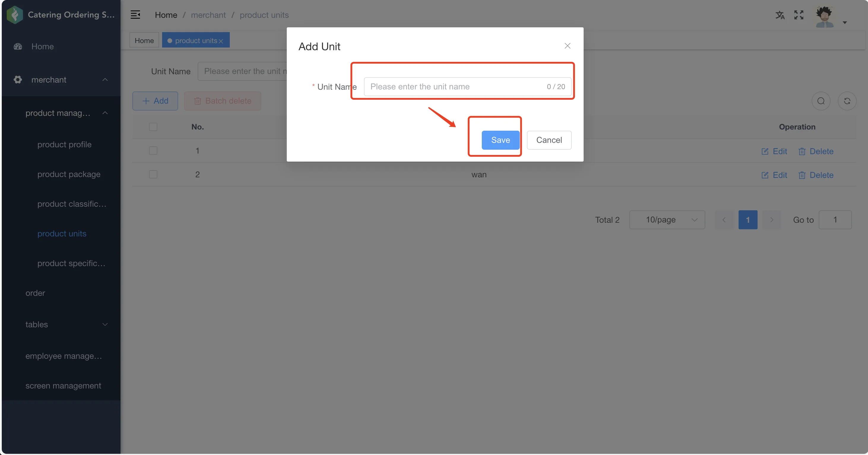Open the user avatar menu
The height and width of the screenshot is (455, 868).
825,17
